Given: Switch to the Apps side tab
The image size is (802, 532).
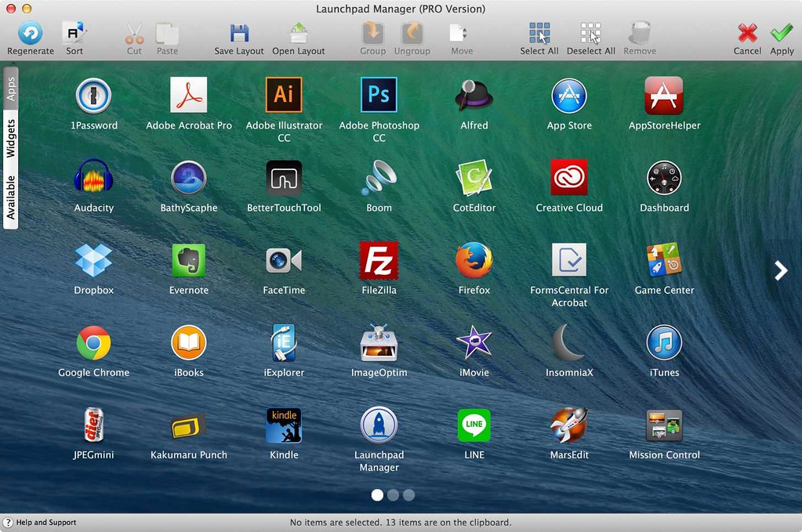Looking at the screenshot, I should pyautogui.click(x=11, y=88).
